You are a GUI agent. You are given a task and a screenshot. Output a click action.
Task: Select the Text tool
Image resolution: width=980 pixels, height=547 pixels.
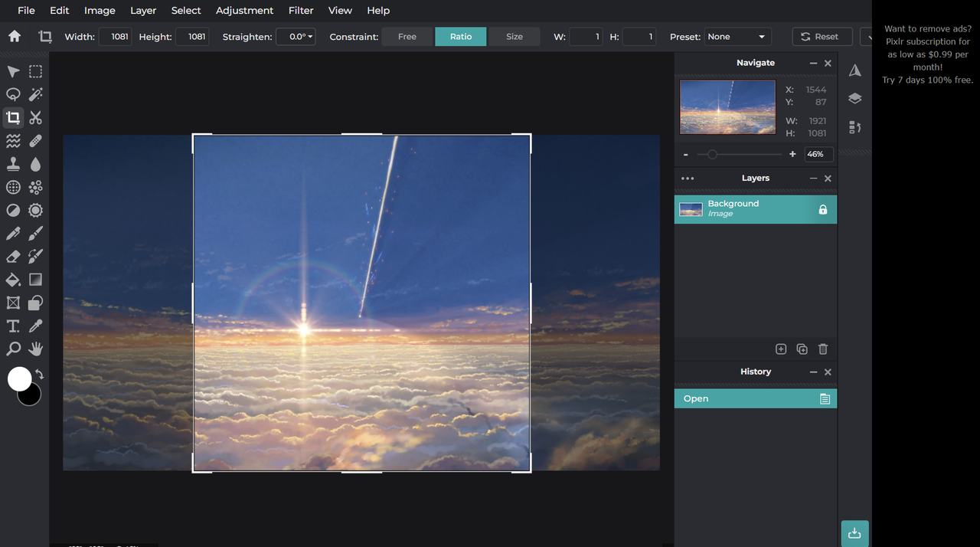click(13, 326)
